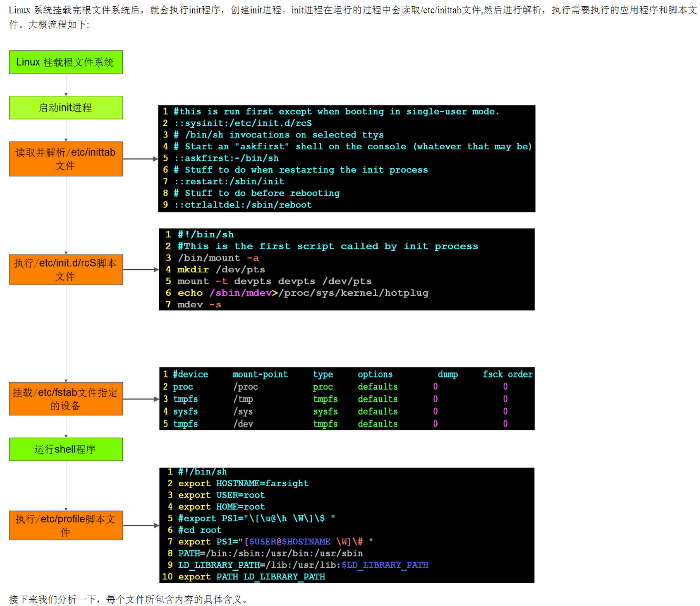Click the 'LD_LIBRARY_PATH=/lib:/usr/lib' line
The width and height of the screenshot is (700, 606).
click(x=303, y=565)
